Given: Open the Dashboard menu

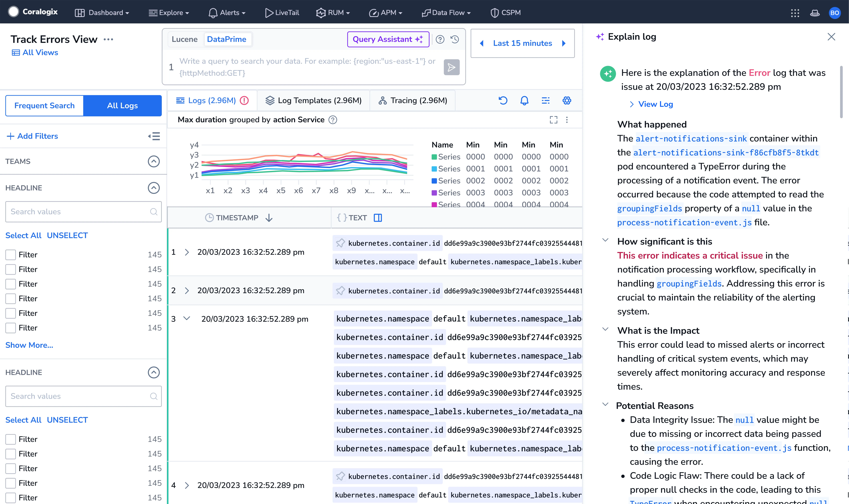Looking at the screenshot, I should click(102, 13).
